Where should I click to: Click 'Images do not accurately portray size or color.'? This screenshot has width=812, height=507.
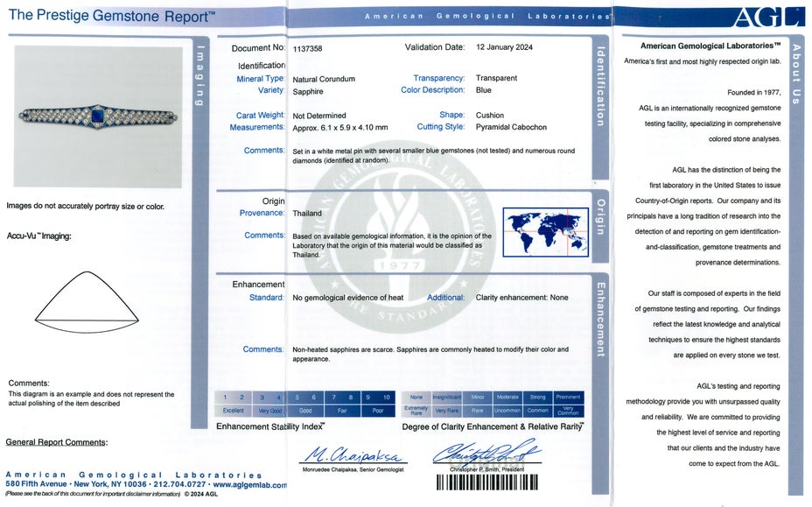pyautogui.click(x=86, y=207)
